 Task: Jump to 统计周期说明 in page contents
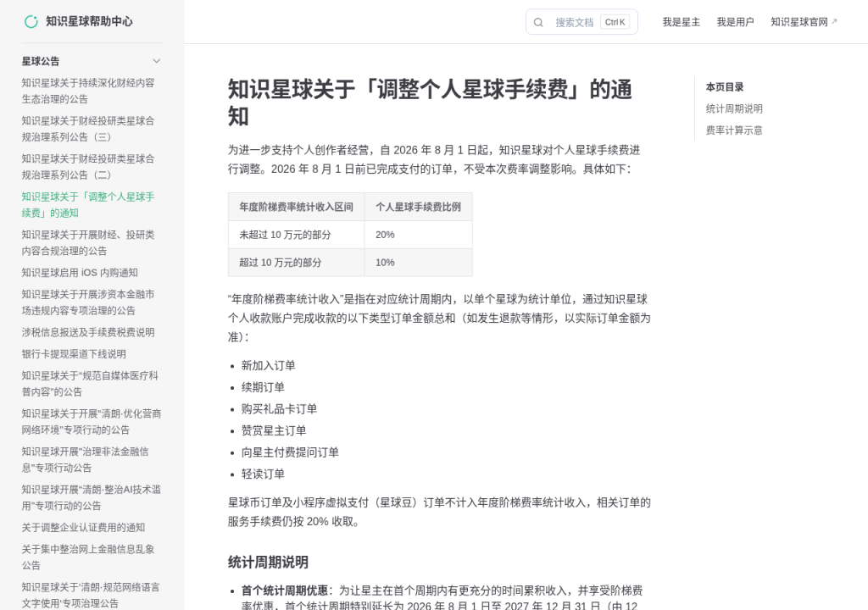point(734,108)
